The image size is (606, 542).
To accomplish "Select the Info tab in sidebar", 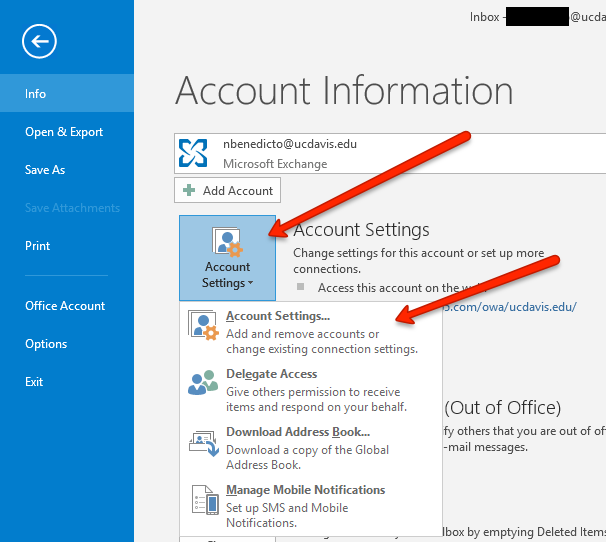I will pos(36,94).
